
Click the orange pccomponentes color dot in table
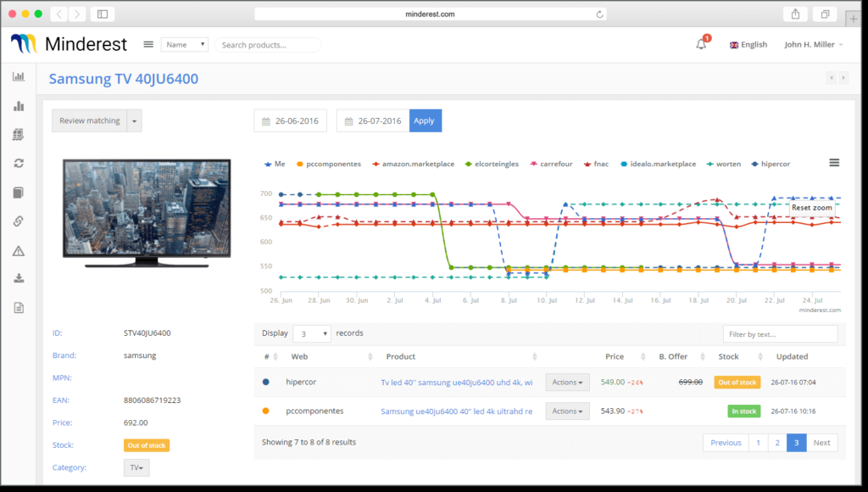click(x=266, y=411)
